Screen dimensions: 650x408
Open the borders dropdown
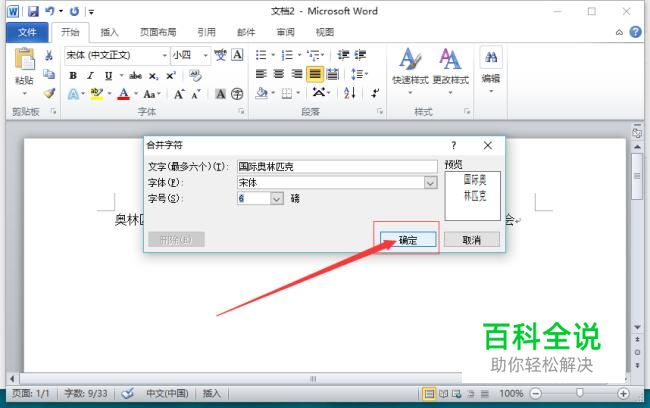pos(298,94)
